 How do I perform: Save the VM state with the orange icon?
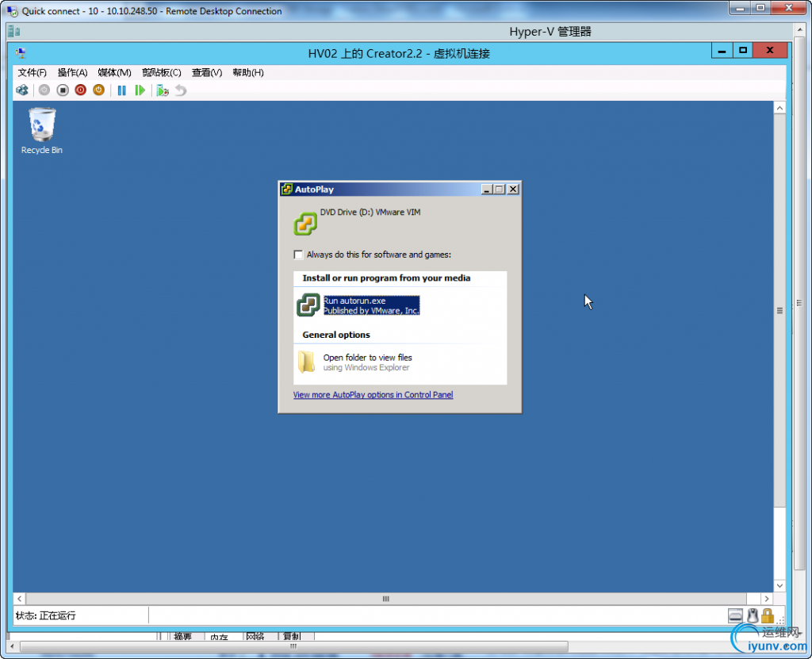(98, 90)
